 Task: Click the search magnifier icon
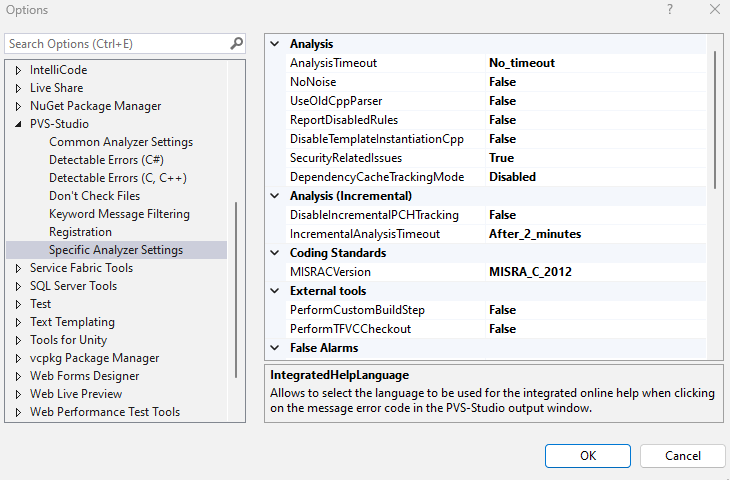[x=236, y=44]
